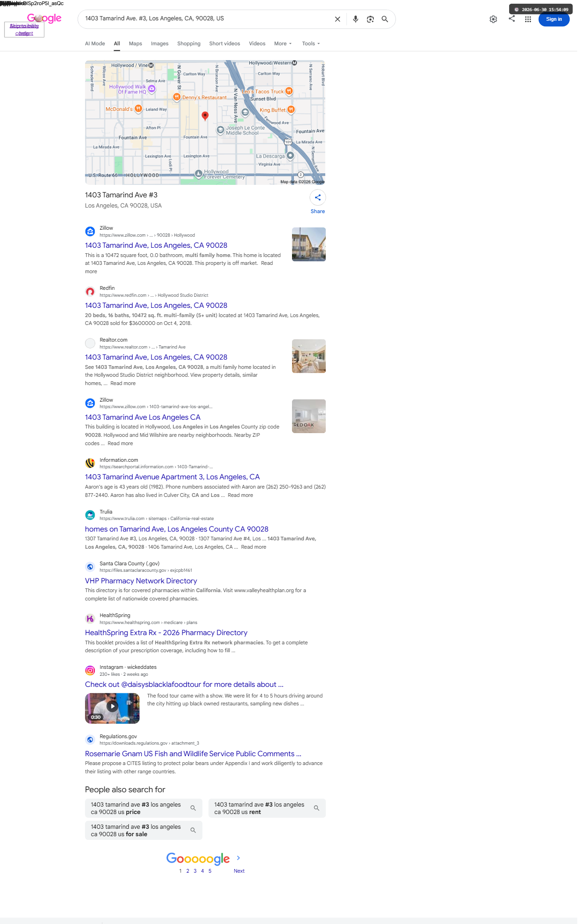
Task: Click the circular Share button below the map
Action: coord(317,197)
